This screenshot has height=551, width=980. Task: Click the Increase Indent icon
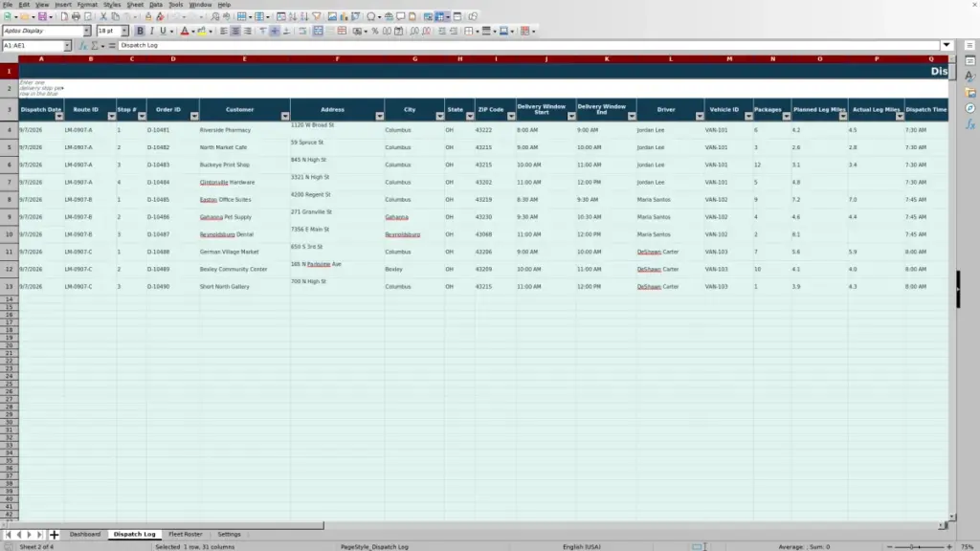[x=442, y=31]
